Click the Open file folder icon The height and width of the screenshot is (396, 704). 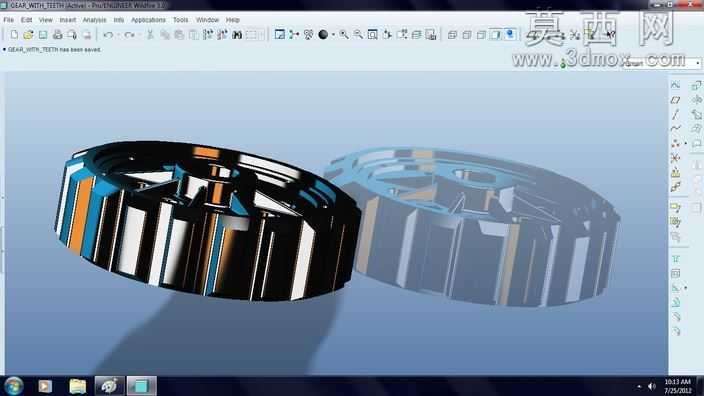pos(28,35)
